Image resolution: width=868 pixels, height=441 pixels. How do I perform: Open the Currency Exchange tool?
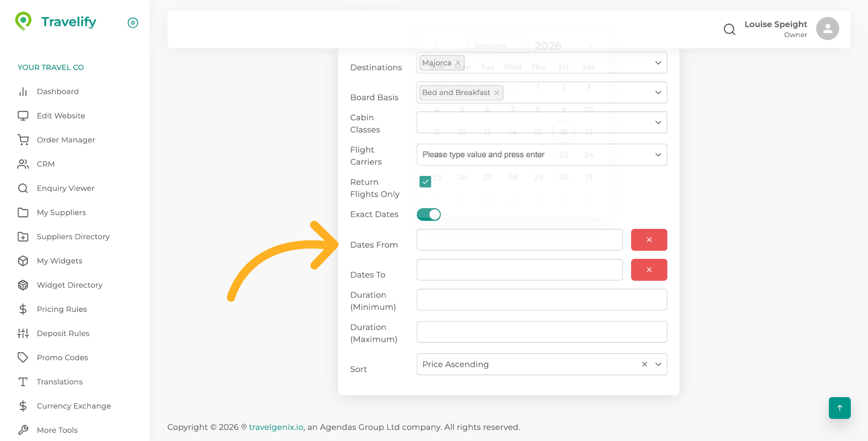tap(74, 406)
